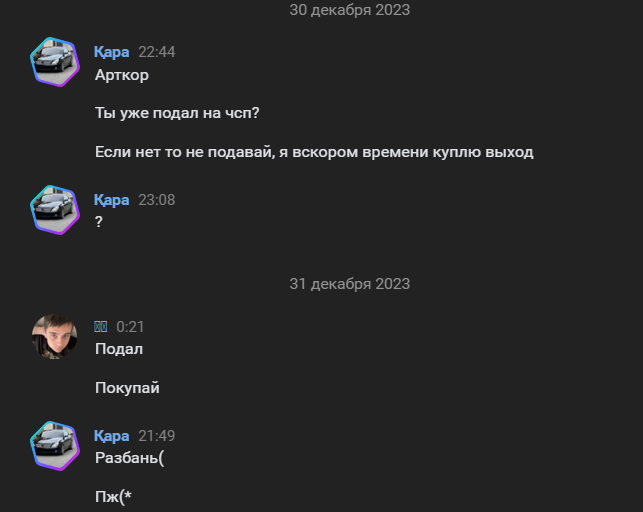Click the "30 декабря 2023" date separator
Image resolution: width=643 pixels, height=512 pixels.
coord(349,10)
